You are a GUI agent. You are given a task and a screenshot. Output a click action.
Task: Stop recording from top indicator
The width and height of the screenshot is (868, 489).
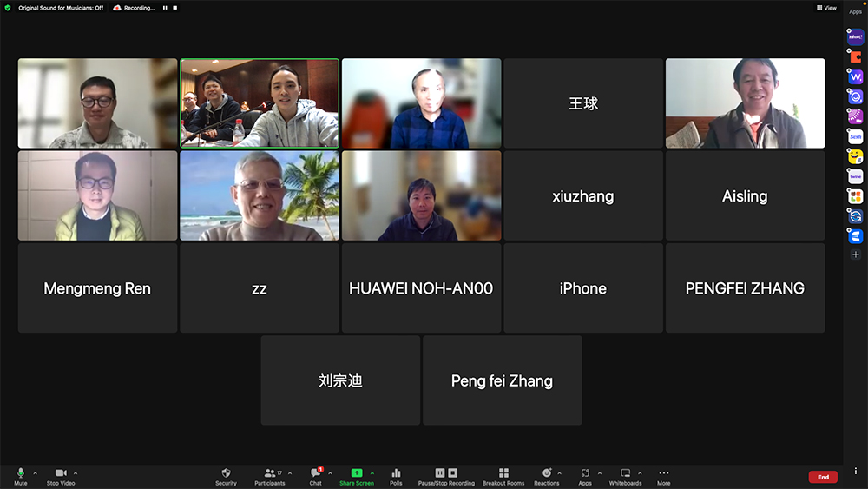click(175, 8)
